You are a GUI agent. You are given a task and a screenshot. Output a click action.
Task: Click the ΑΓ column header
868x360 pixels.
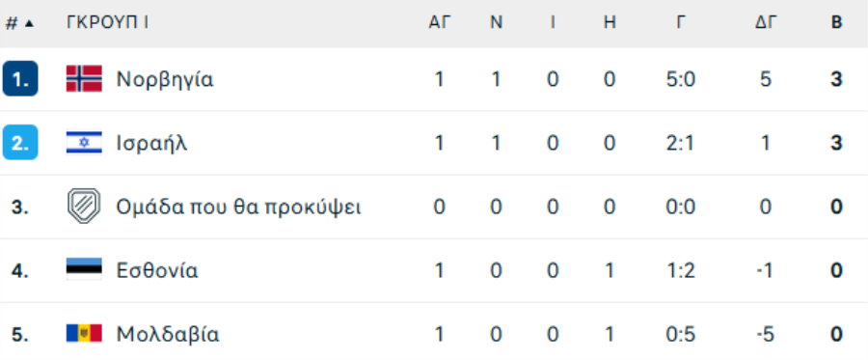pyautogui.click(x=440, y=23)
